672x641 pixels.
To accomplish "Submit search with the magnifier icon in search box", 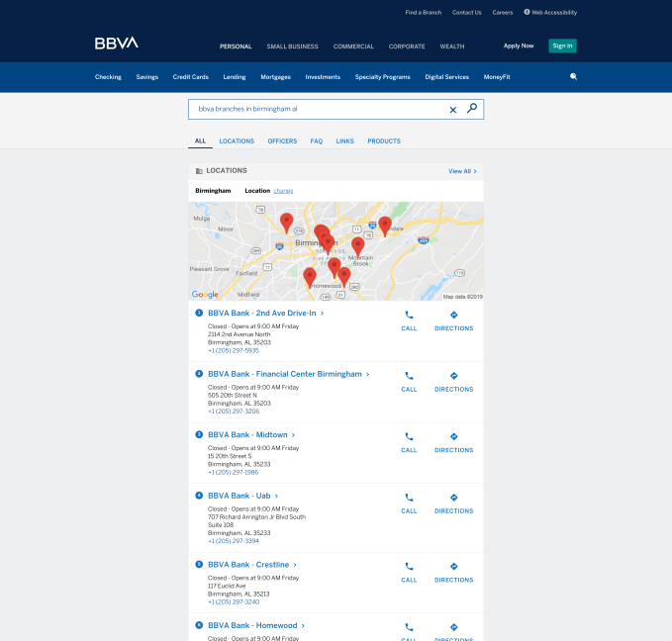I will click(x=472, y=109).
